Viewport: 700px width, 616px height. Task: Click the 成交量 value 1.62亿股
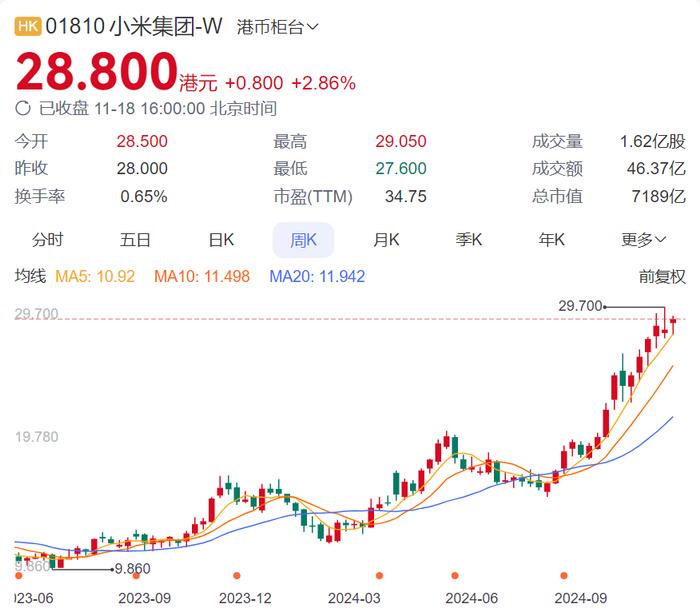point(653,142)
